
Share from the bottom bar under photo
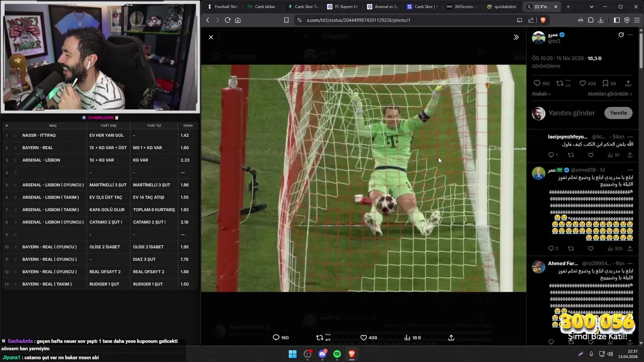coord(451,337)
